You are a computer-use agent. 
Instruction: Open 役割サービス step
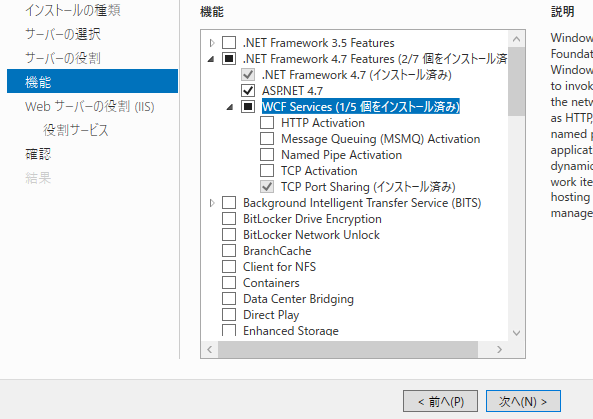click(76, 130)
